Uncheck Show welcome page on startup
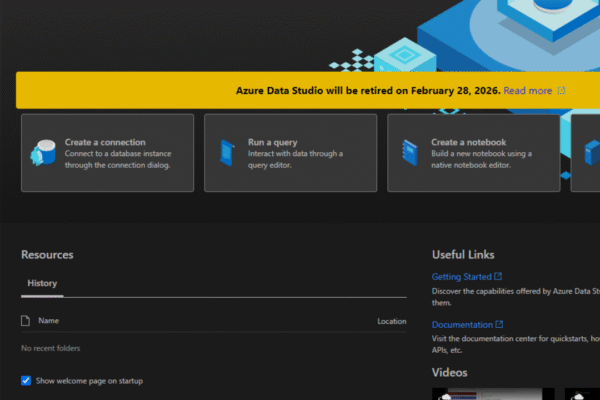Screen dimensions: 600x400 click(x=26, y=380)
